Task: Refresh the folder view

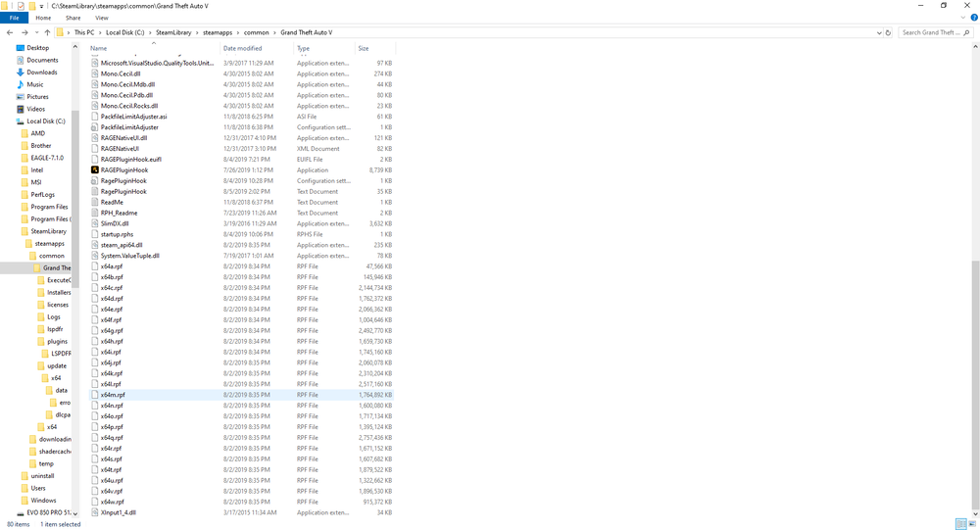Action: pyautogui.click(x=888, y=32)
